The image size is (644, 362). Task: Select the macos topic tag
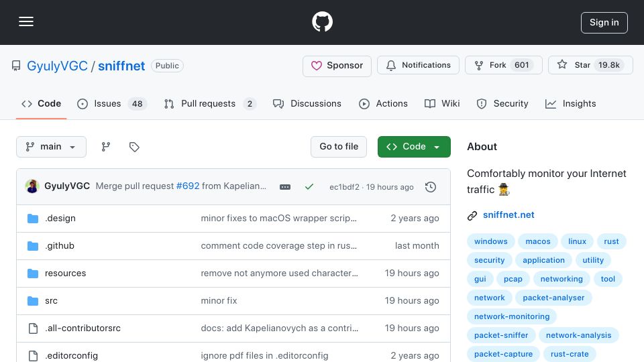point(537,241)
